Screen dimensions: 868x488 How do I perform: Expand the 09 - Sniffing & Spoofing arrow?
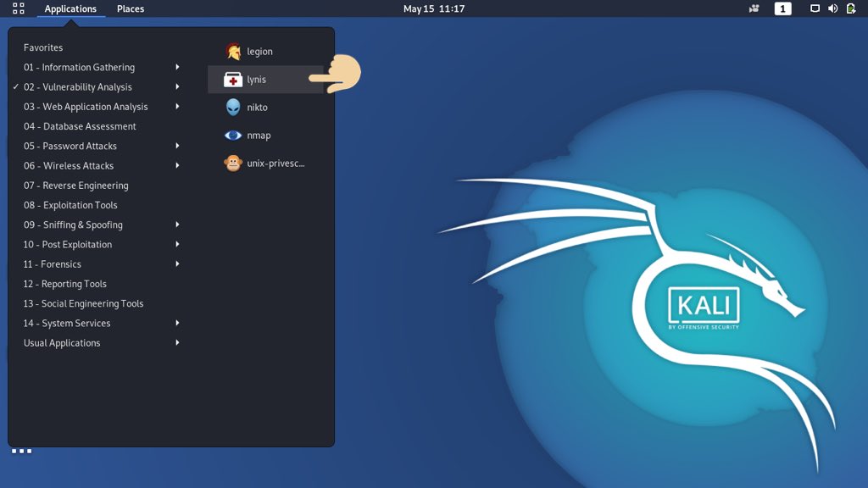tap(177, 225)
